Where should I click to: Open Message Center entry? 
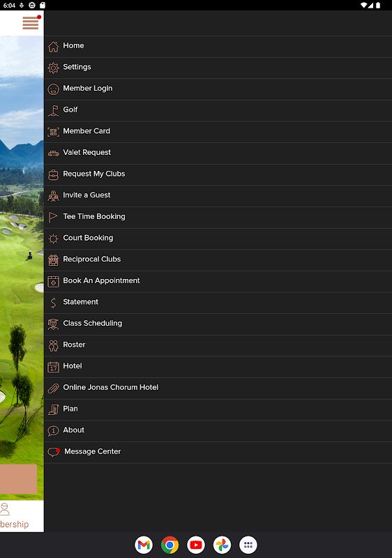(x=218, y=452)
